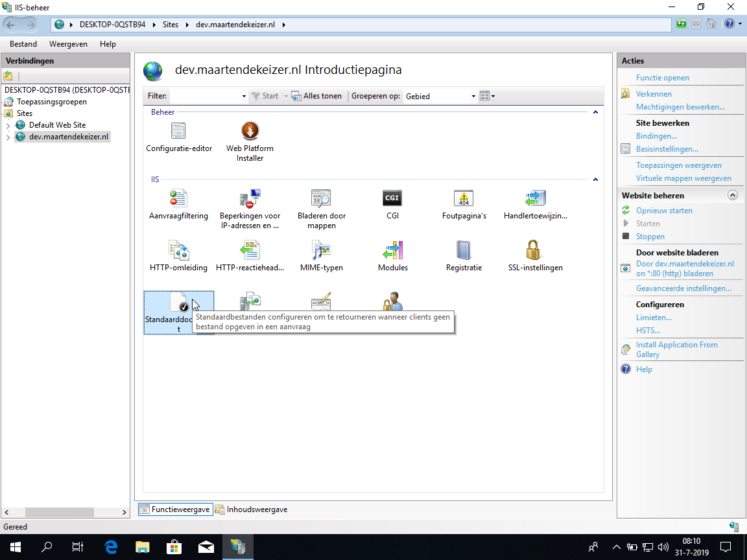This screenshot has width=747, height=560.
Task: Click the Filter text input field
Action: click(205, 96)
